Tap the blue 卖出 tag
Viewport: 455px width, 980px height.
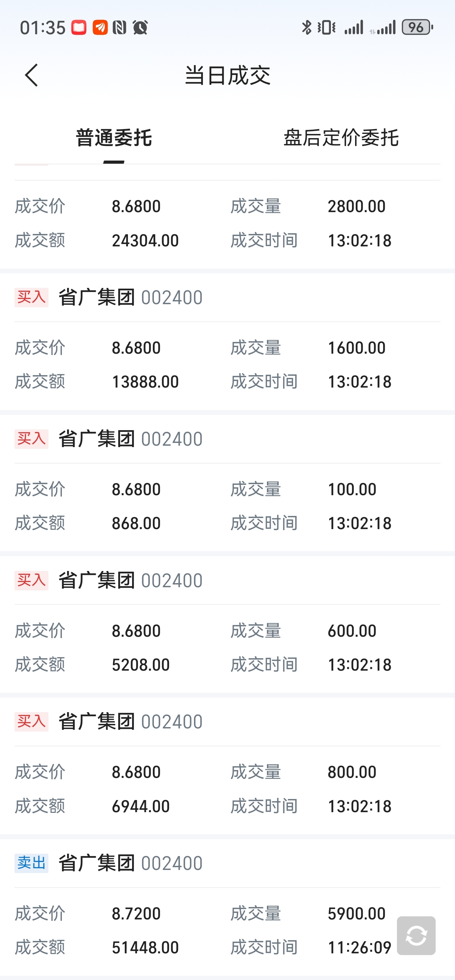(x=31, y=863)
